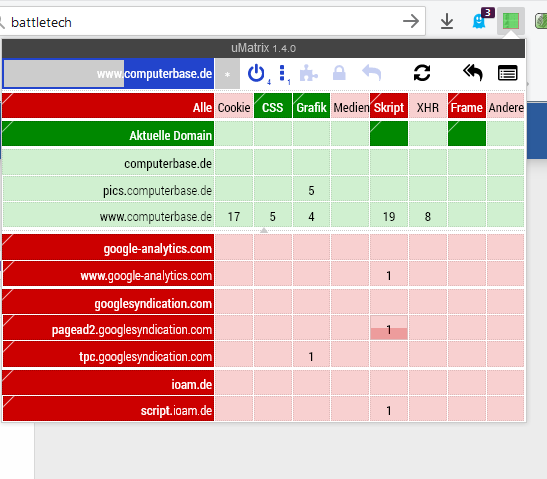Toggle the Frame column header
Screen dimensions: 547x479
click(467, 106)
